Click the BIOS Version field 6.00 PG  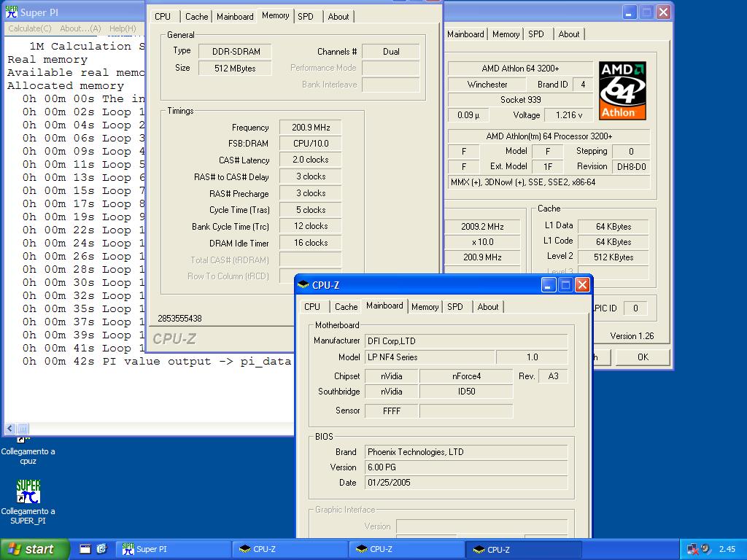[x=466, y=467]
